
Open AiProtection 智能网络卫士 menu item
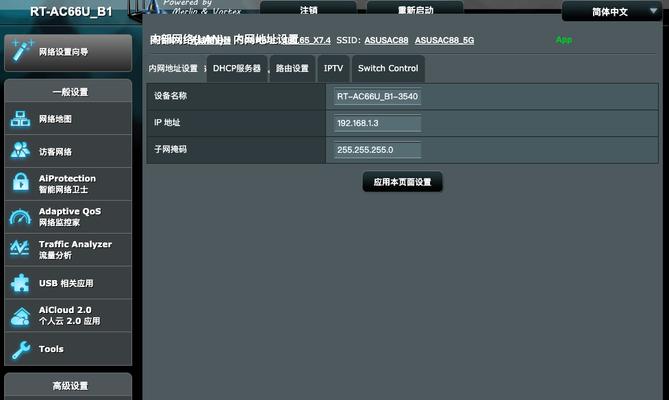point(68,184)
